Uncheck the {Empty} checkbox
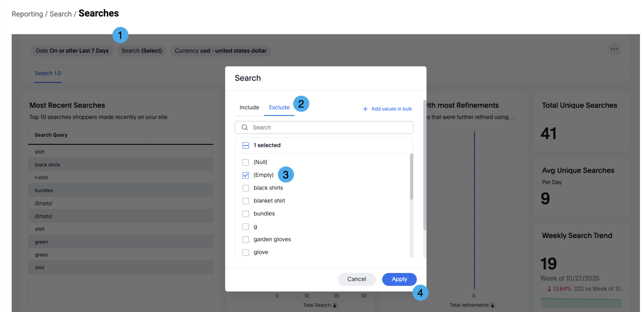Screen dimensions: 644x312 (x=245, y=175)
